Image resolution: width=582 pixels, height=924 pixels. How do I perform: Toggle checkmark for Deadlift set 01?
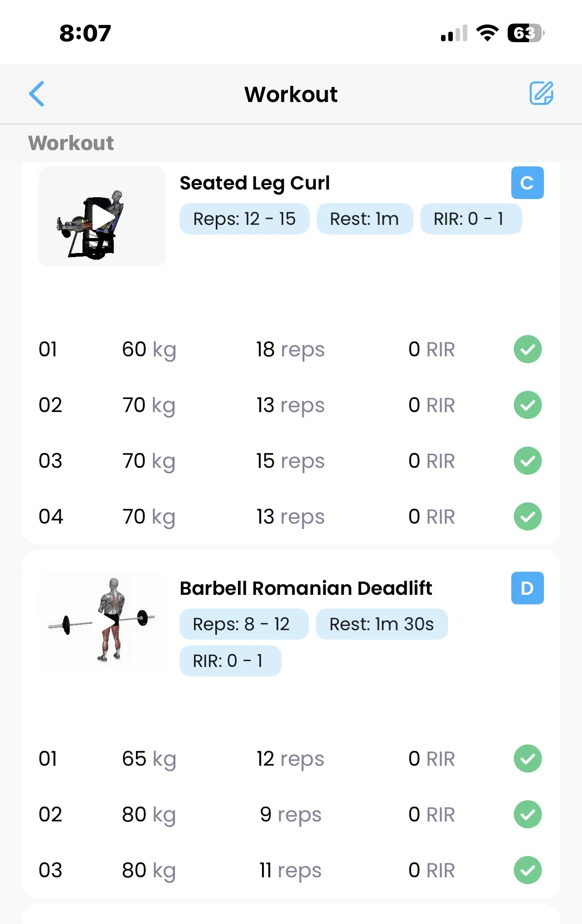tap(528, 759)
